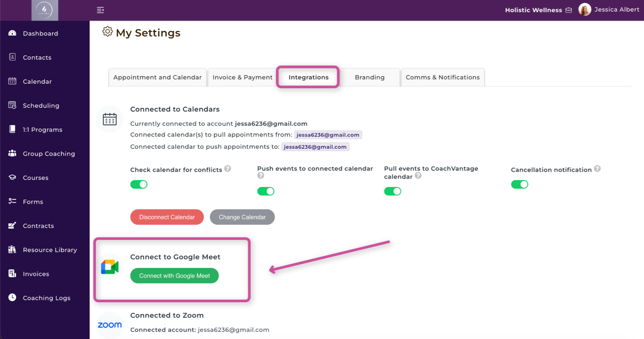Click the Courses graduation cap icon
Viewport: 644px width, 339px height.
(12, 177)
